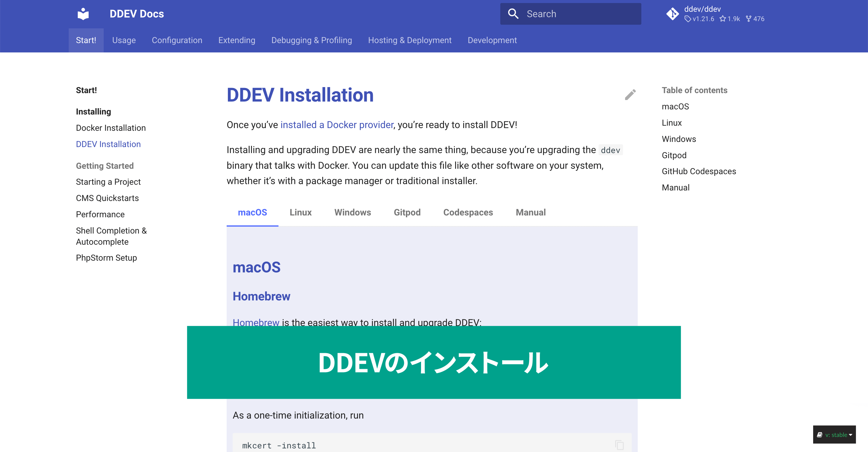
Task: Click the Start! sidebar heading
Action: tap(86, 90)
